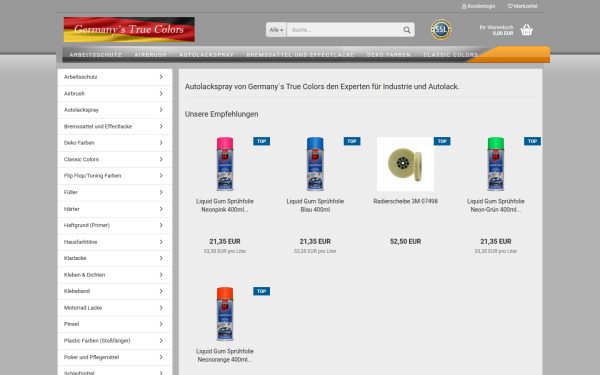The image size is (600, 375).
Task: Open DEKO FARBEN in top navigation bar
Action: (389, 55)
